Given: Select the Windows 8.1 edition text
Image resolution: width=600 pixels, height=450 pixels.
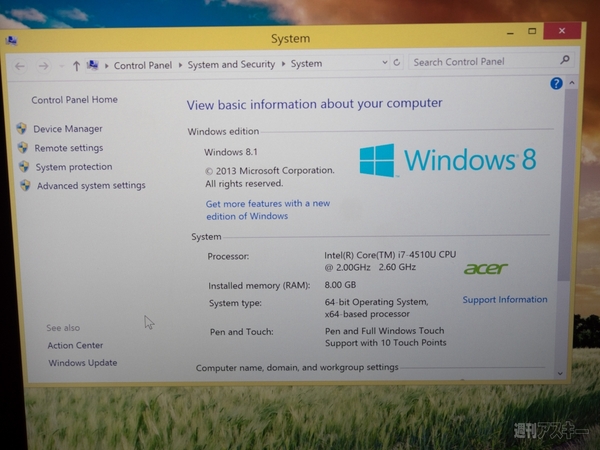Looking at the screenshot, I should 231,152.
